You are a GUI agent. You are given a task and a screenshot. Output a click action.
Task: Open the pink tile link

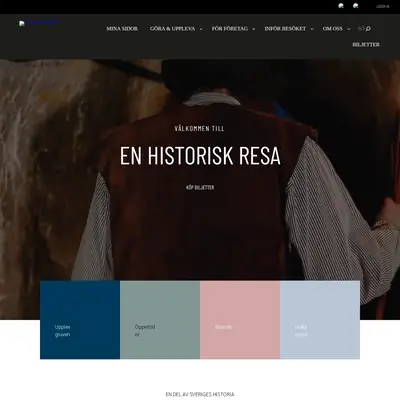(x=240, y=320)
